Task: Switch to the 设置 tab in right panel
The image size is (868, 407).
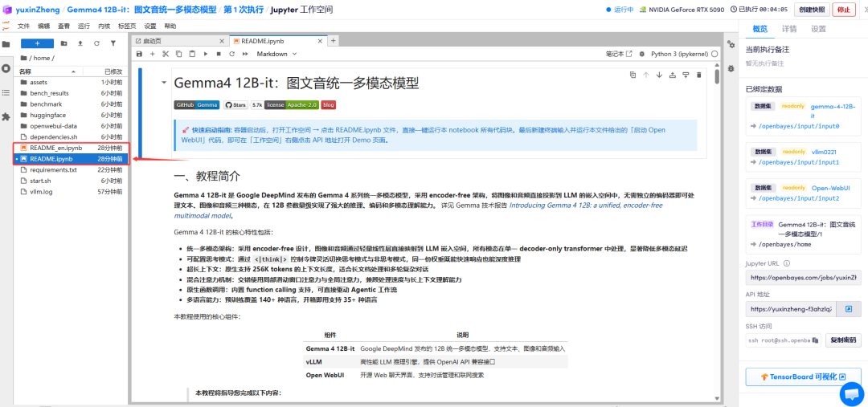Action: click(x=819, y=29)
